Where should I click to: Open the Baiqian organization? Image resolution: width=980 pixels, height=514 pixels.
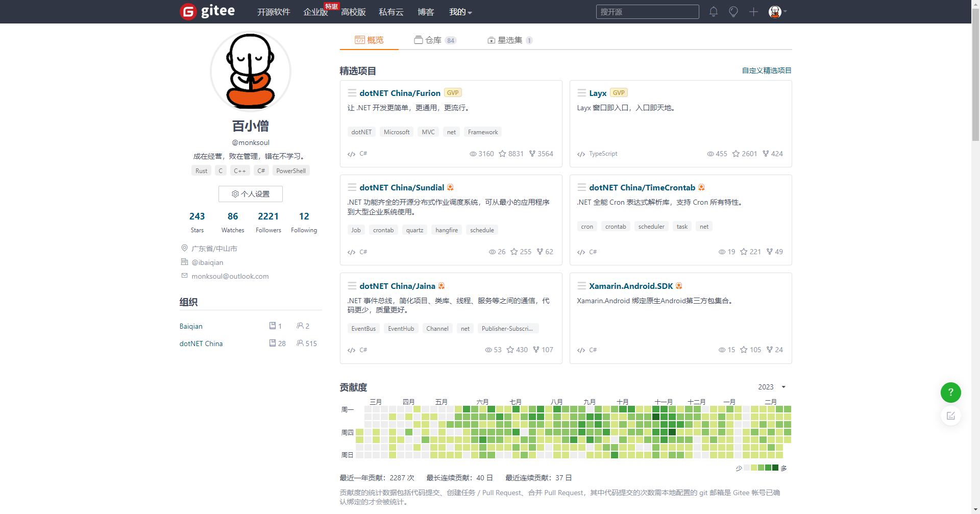tap(191, 326)
